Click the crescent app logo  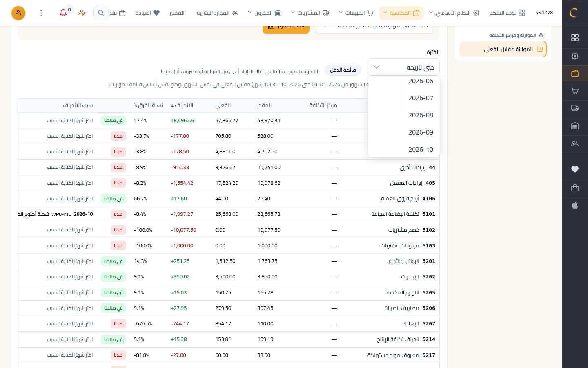click(573, 13)
